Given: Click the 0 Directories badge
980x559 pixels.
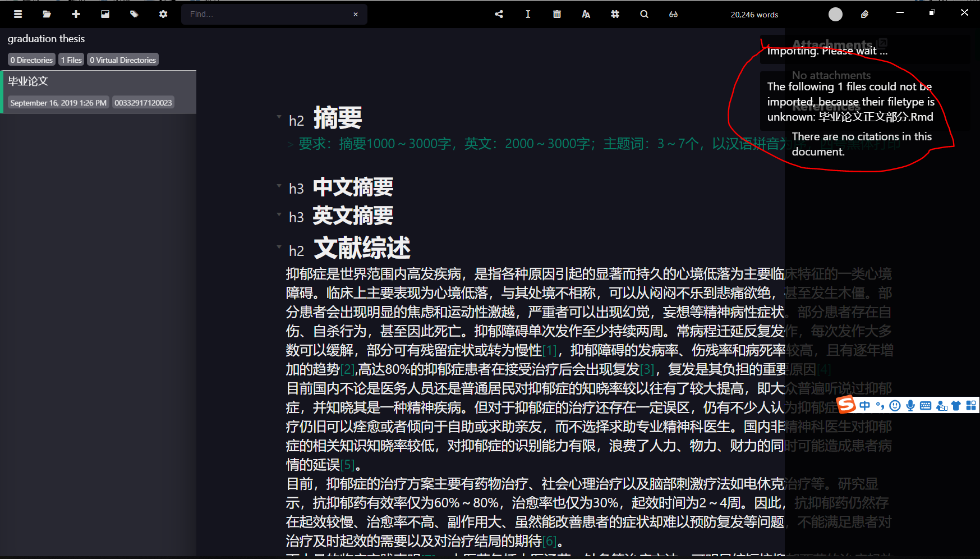Looking at the screenshot, I should point(32,59).
